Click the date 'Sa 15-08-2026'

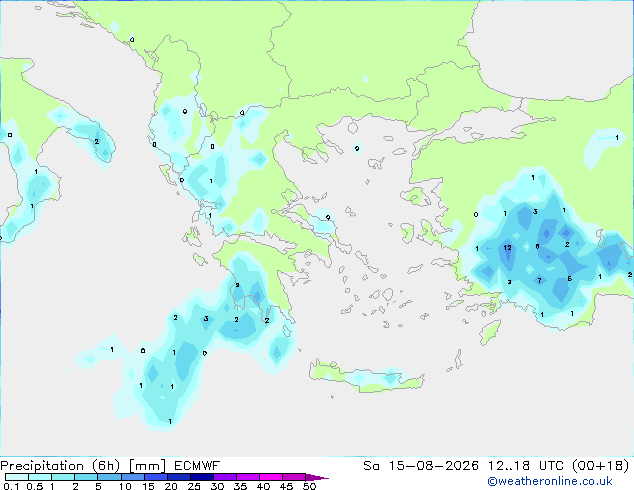(x=421, y=466)
